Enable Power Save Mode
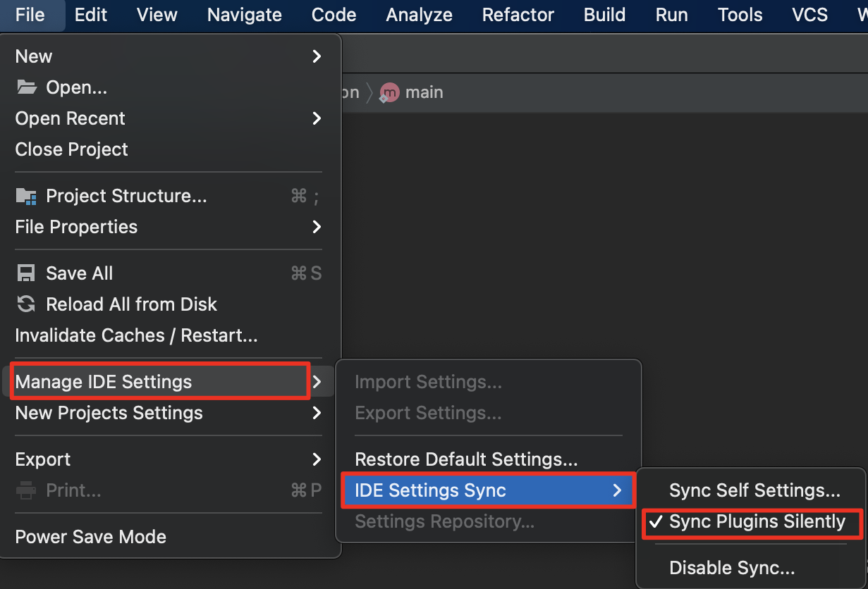Screen dimensions: 868x589 pyautogui.click(x=90, y=536)
